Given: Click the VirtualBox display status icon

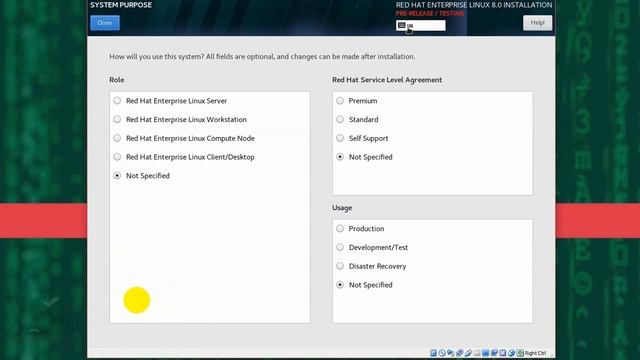Looking at the screenshot, I should click(485, 353).
